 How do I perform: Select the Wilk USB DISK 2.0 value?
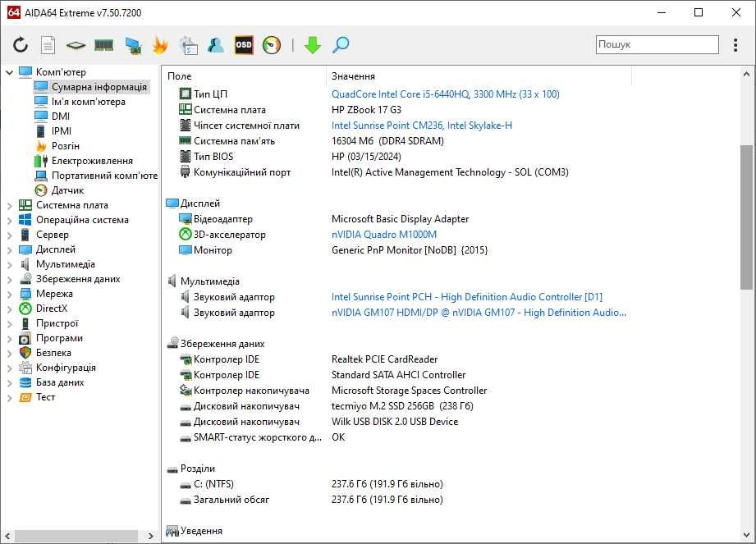click(394, 422)
